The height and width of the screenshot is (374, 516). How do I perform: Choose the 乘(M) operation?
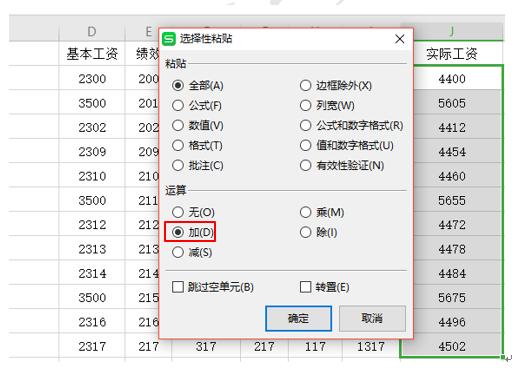click(322, 212)
